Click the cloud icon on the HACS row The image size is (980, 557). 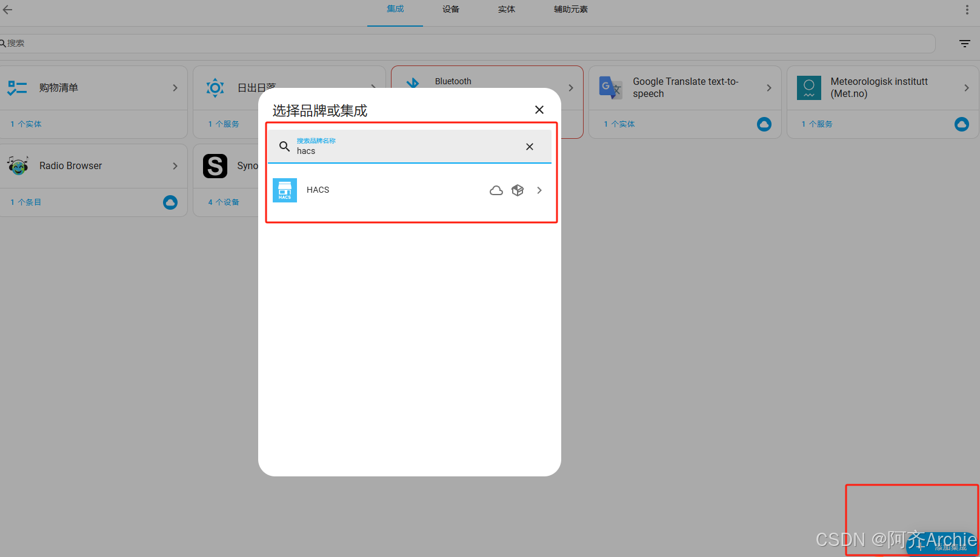(496, 190)
